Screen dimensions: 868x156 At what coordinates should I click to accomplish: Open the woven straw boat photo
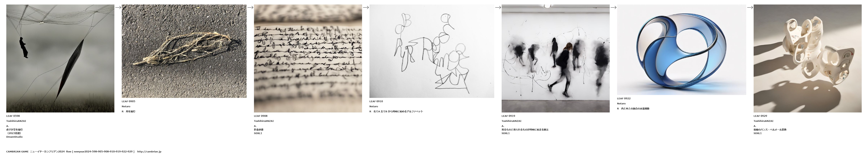(184, 51)
